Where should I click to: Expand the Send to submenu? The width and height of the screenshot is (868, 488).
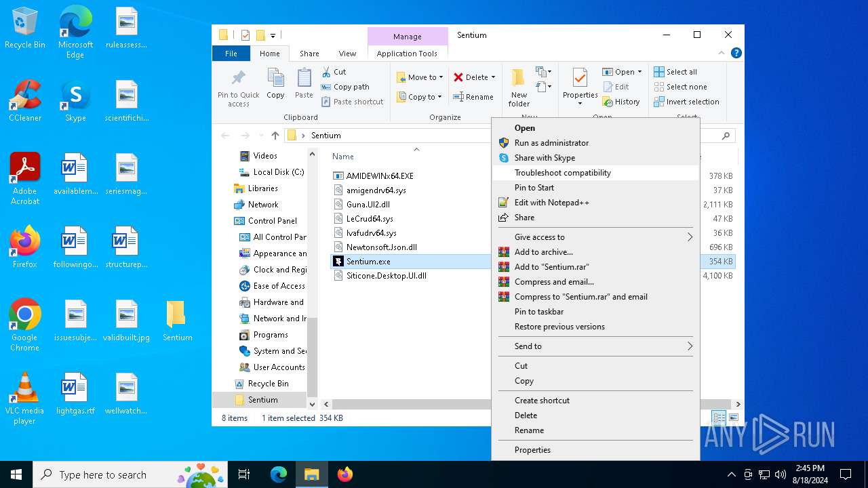pyautogui.click(x=595, y=346)
